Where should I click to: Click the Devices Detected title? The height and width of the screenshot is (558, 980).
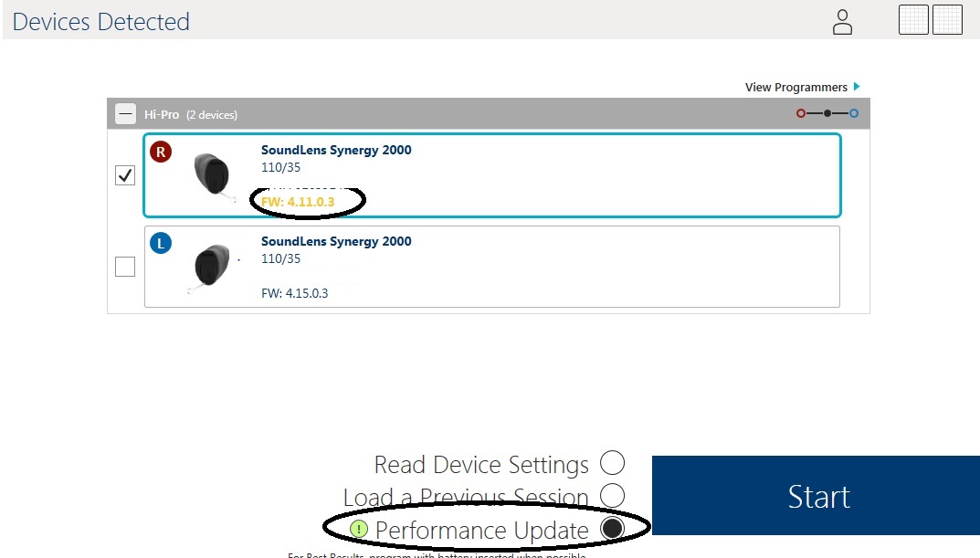coord(100,22)
